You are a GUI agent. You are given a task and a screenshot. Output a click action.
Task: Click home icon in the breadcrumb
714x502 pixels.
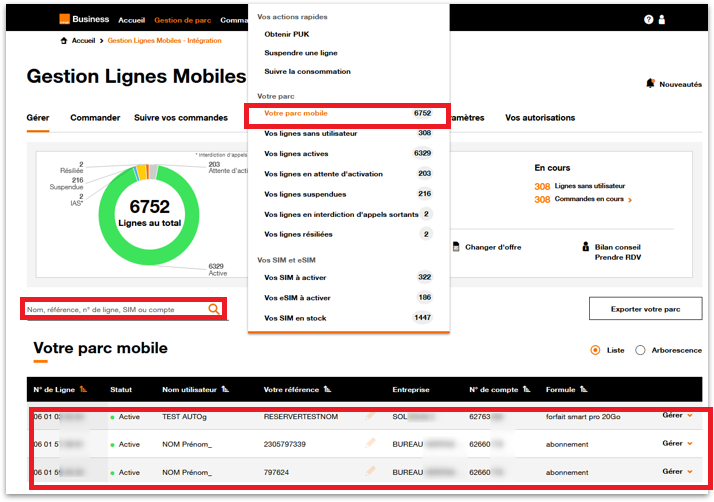pos(64,41)
